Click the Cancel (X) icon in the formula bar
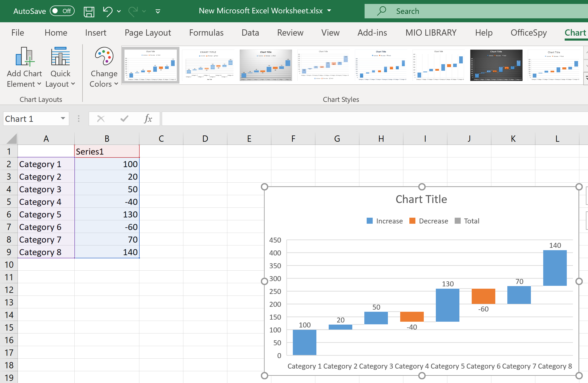The height and width of the screenshot is (383, 588). coord(101,118)
